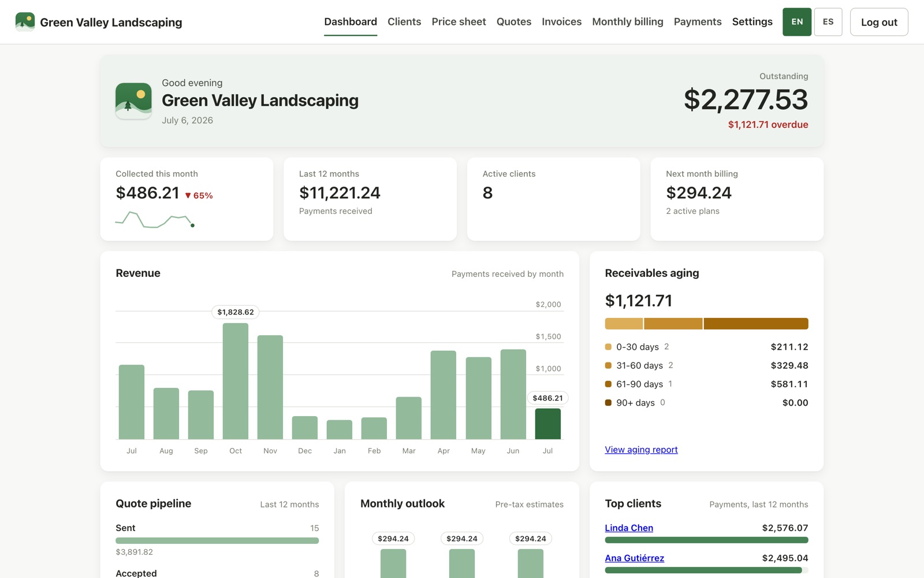Click the $329.48 aging amount
This screenshot has height=578, width=924.
coord(789,365)
